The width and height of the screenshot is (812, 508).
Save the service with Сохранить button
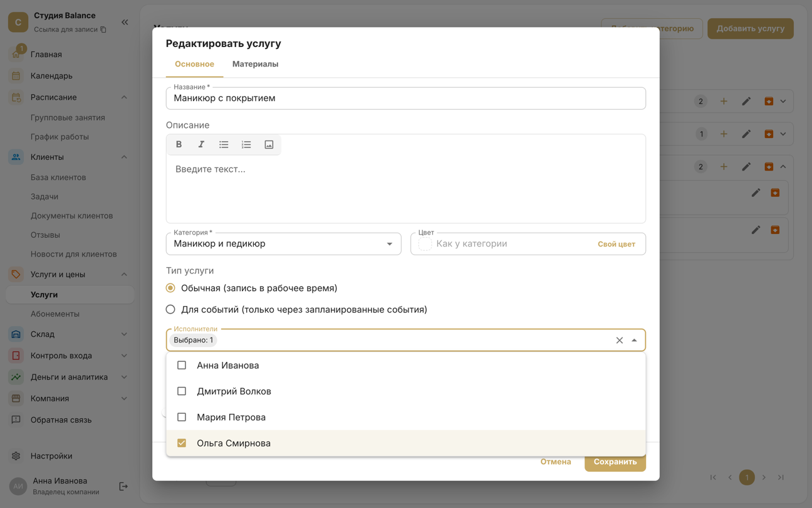[615, 462]
